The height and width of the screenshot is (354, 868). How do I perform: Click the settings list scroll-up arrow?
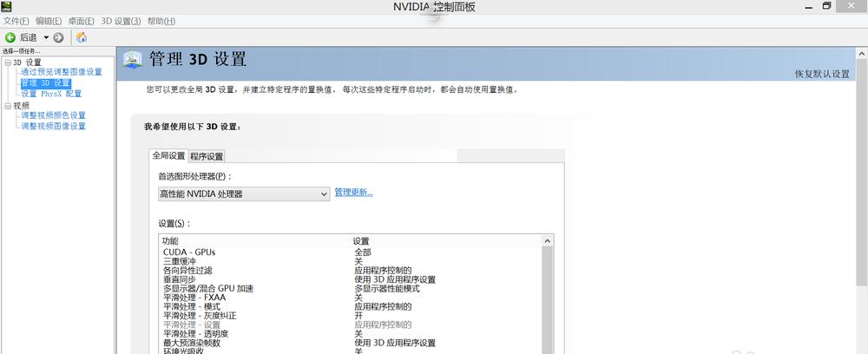pyautogui.click(x=547, y=241)
